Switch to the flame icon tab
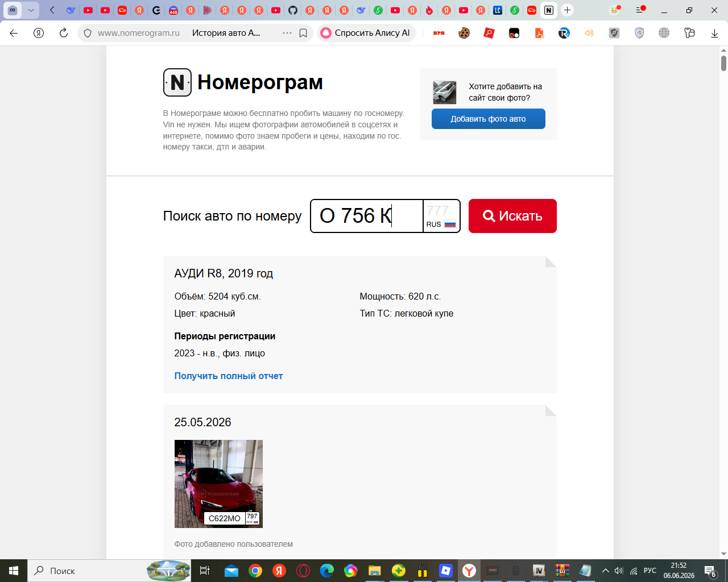This screenshot has width=728, height=582. point(429,10)
